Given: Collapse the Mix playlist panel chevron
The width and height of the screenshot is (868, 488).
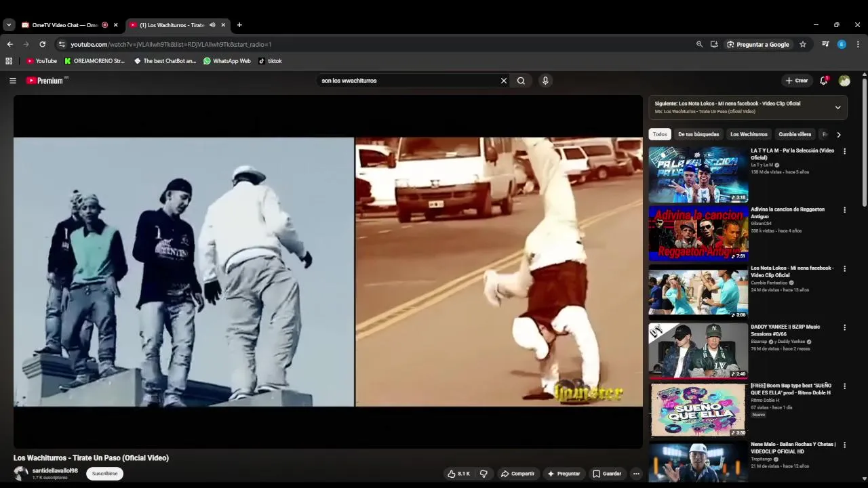Looking at the screenshot, I should [837, 107].
